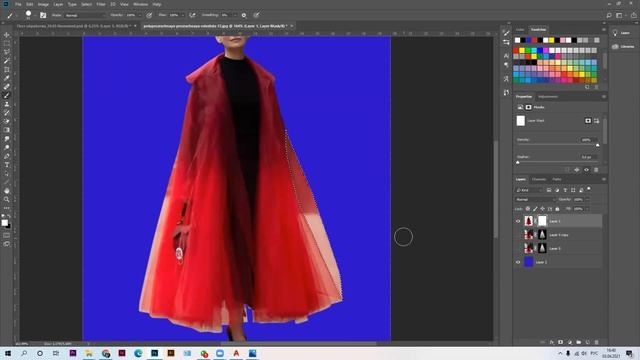Pick the yellow swatch in top row
The image size is (640, 360).
pos(551,40)
